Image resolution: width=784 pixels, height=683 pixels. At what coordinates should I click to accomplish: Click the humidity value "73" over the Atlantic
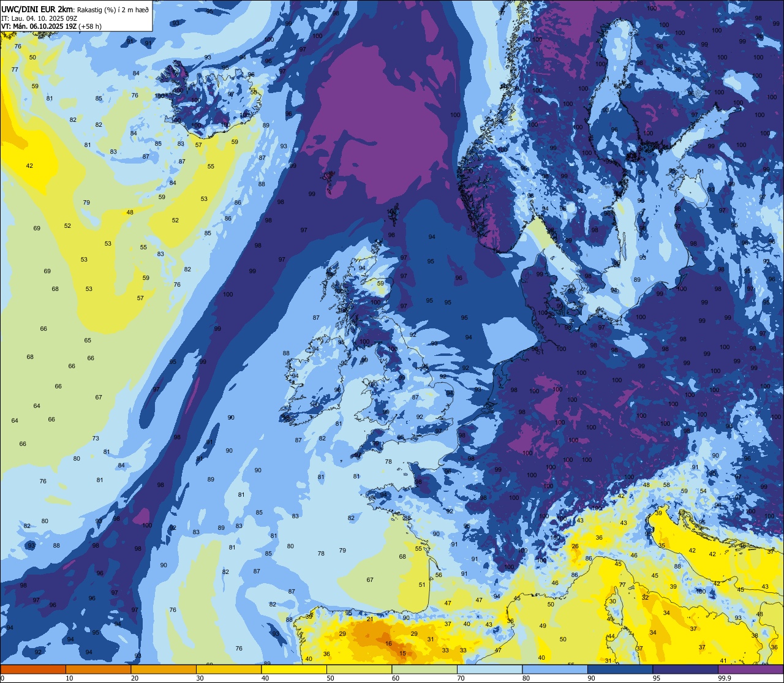[96, 438]
